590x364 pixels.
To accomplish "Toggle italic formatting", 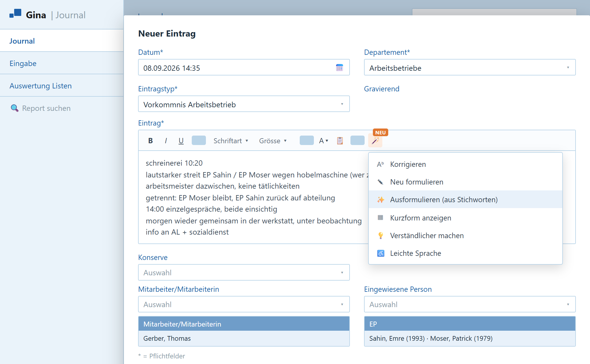I will coord(166,141).
